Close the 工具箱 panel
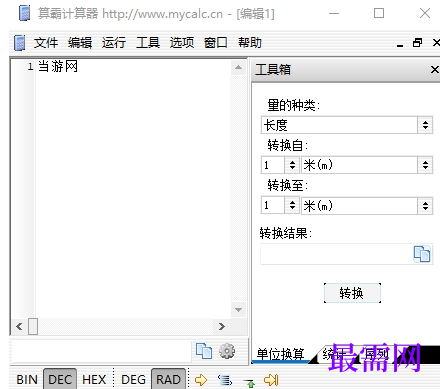This screenshot has width=440, height=389. tap(434, 69)
